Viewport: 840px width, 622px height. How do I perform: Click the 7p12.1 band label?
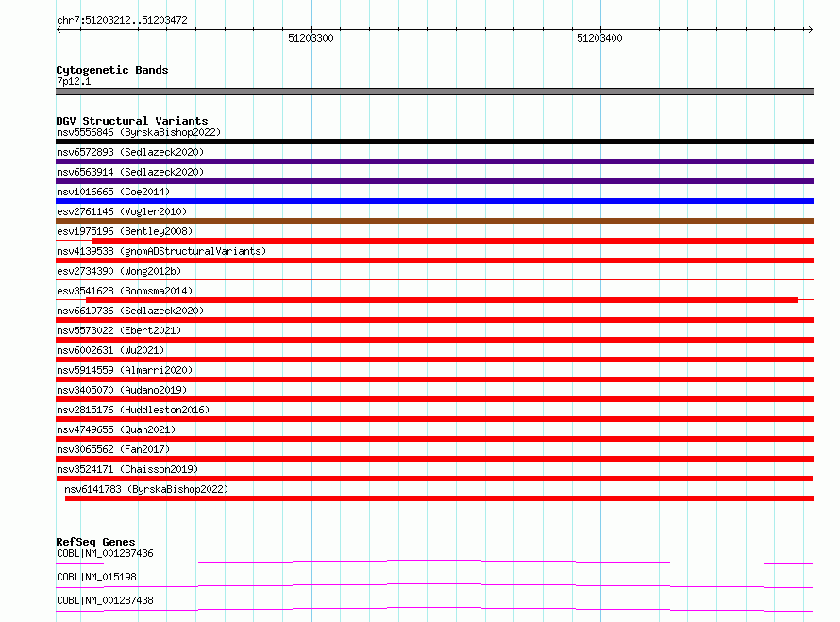74,81
